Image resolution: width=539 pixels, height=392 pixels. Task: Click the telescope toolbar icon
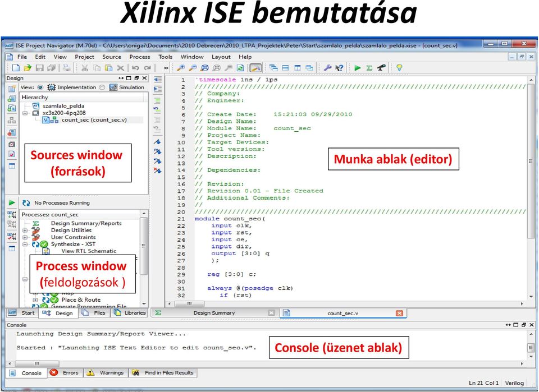coord(381,68)
